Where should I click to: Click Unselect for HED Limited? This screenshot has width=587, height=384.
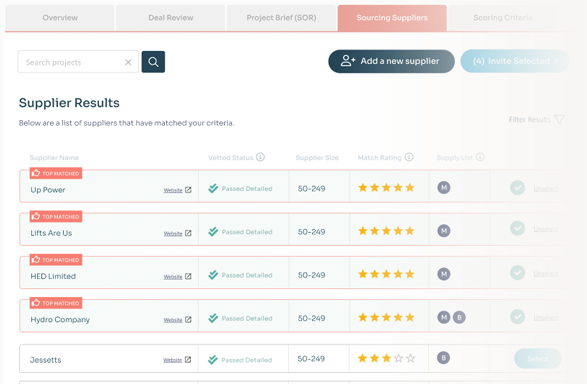[x=545, y=274]
